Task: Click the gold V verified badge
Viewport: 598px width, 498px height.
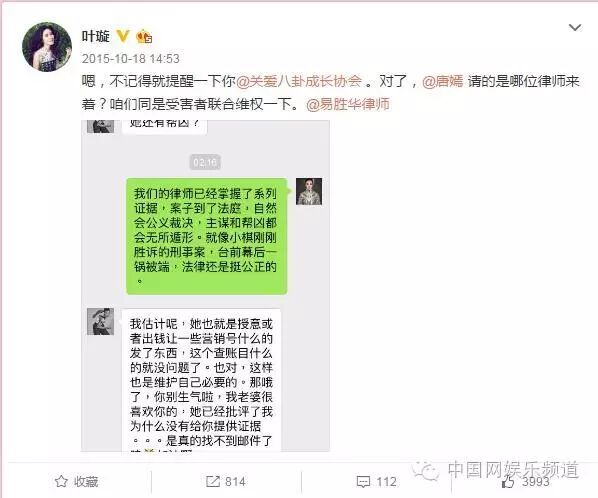Action: [122, 36]
